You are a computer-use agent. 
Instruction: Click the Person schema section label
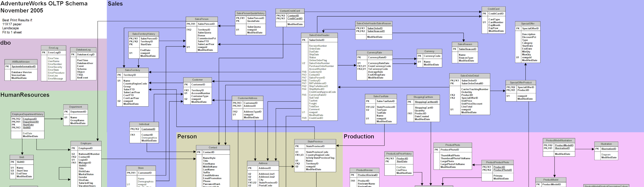click(x=187, y=137)
